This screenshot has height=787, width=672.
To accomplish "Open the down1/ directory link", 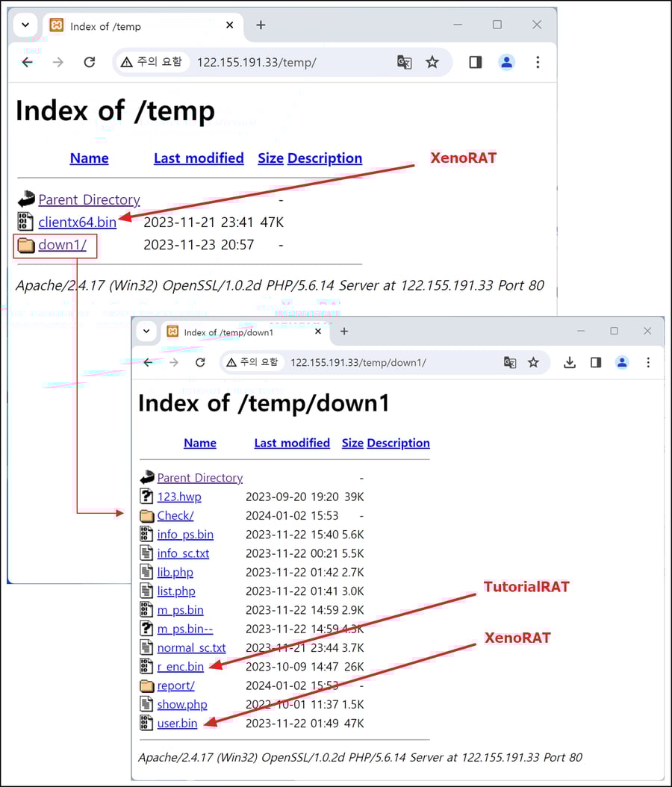I will tap(62, 245).
